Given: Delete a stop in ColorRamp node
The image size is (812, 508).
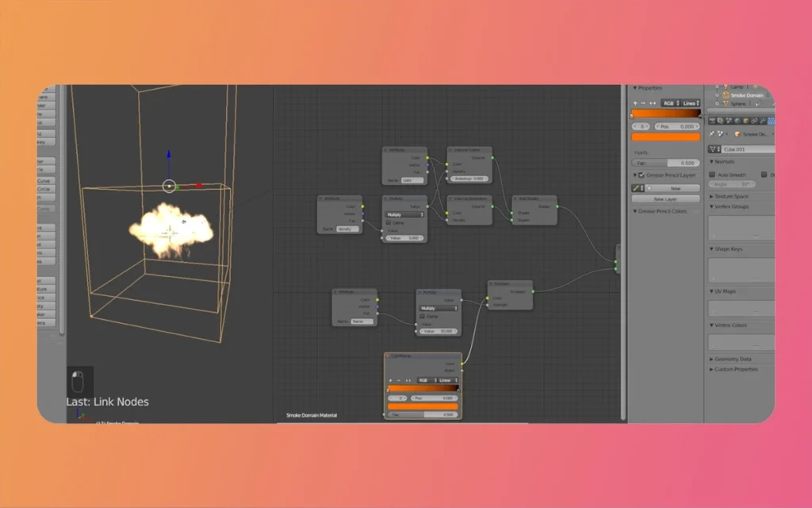Looking at the screenshot, I should point(399,380).
